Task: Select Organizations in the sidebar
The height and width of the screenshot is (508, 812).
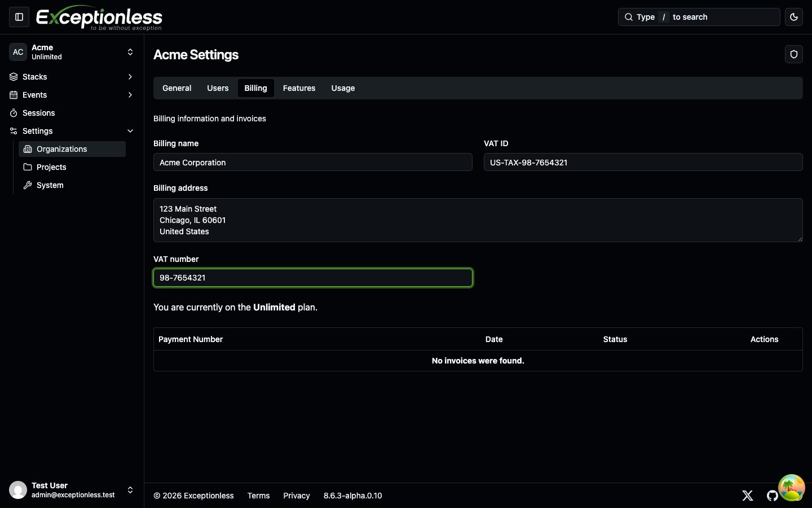Action: click(x=72, y=149)
